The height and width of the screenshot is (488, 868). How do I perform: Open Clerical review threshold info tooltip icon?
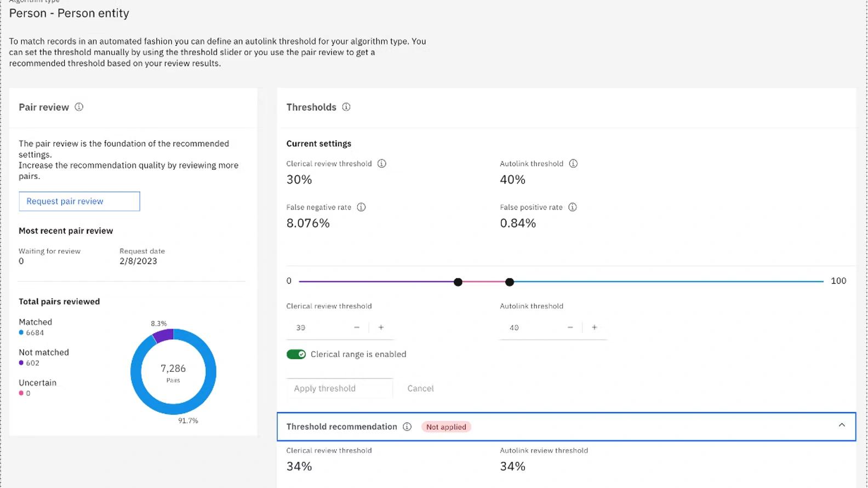[x=382, y=164]
